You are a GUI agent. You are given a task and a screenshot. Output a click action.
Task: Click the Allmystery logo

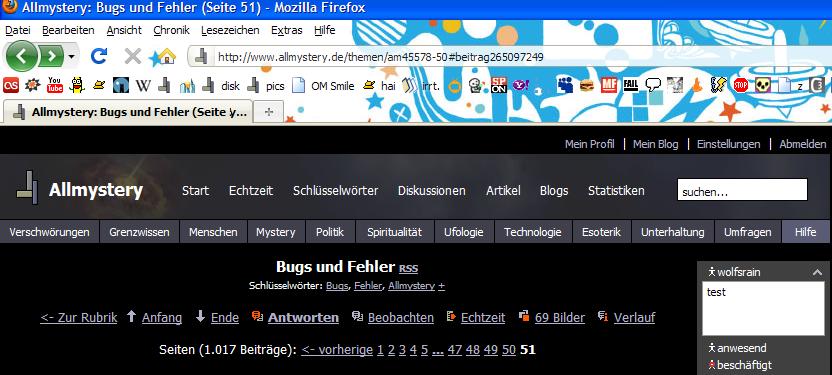80,189
